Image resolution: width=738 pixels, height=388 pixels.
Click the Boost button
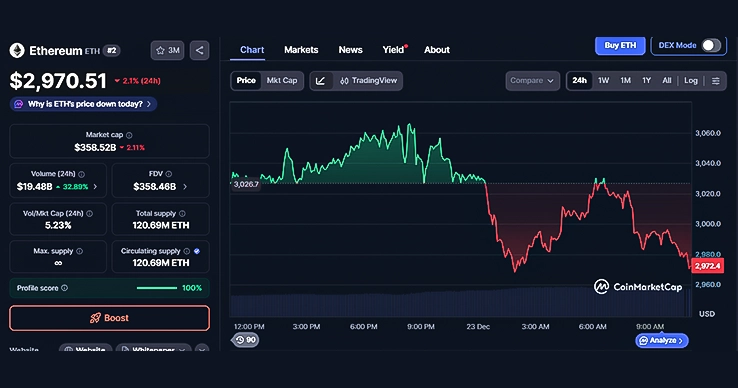tap(109, 318)
